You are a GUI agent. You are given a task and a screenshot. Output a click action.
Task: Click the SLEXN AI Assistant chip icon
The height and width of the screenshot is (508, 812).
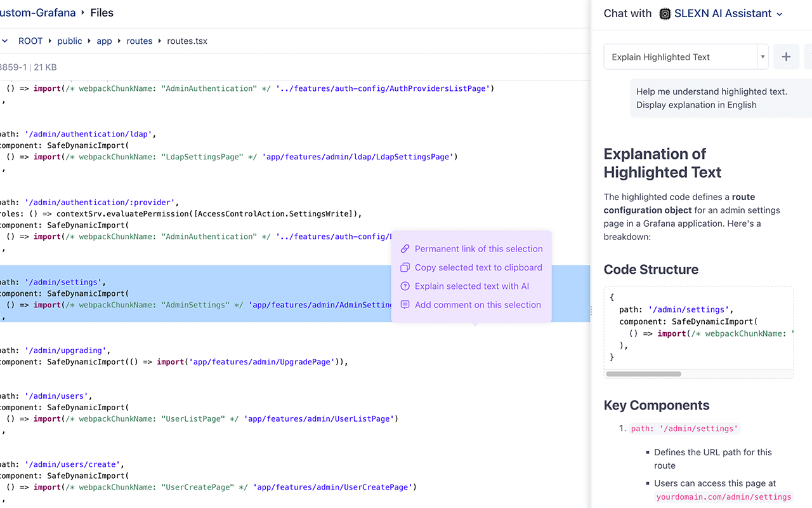pyautogui.click(x=665, y=13)
